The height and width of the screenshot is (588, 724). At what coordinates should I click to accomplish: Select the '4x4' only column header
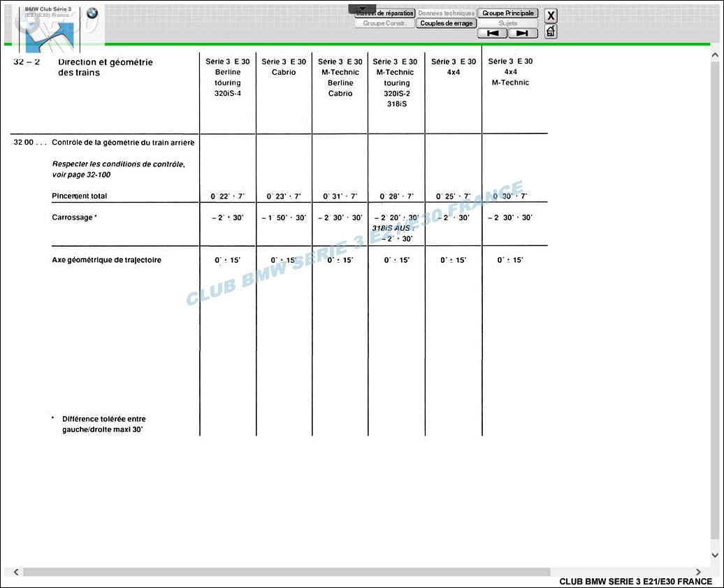(454, 67)
